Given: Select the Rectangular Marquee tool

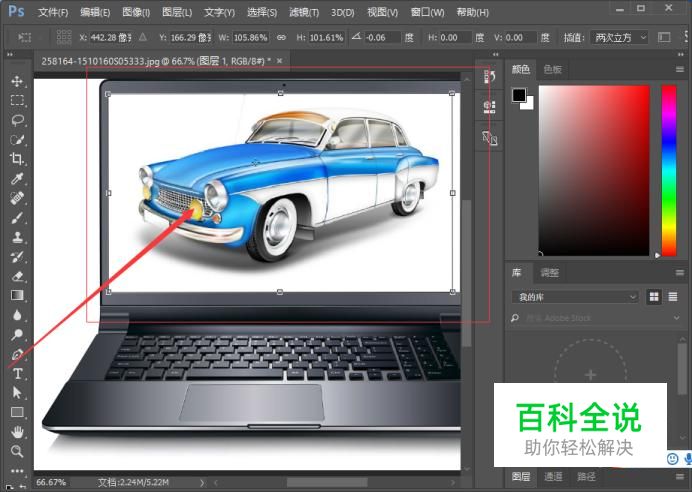Looking at the screenshot, I should 17,101.
